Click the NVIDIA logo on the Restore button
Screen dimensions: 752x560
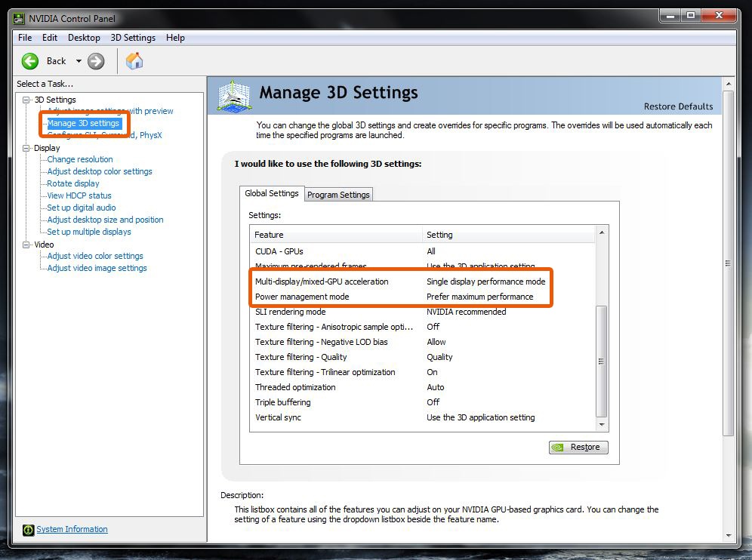click(558, 448)
